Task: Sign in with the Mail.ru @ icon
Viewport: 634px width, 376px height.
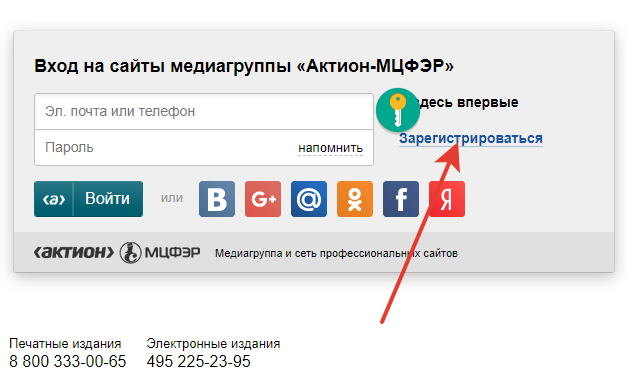Action: [x=309, y=199]
